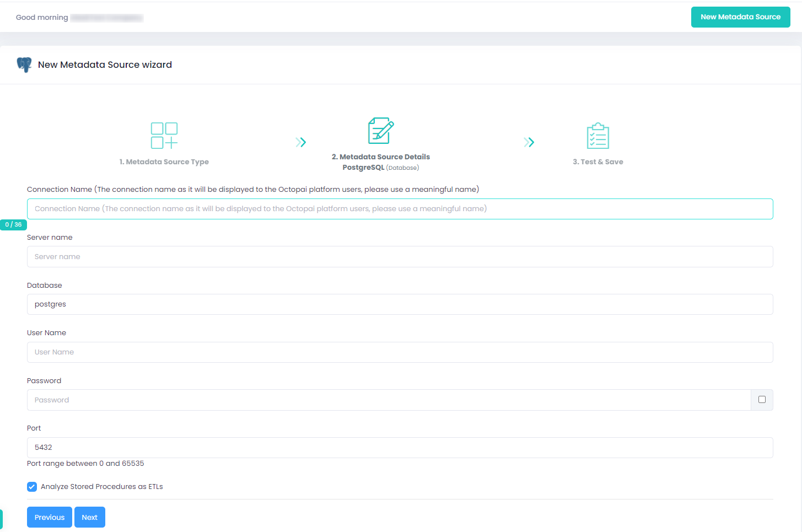Image resolution: width=802 pixels, height=532 pixels.
Task: Jump to step 3. Test & Save label
Action: coord(598,162)
